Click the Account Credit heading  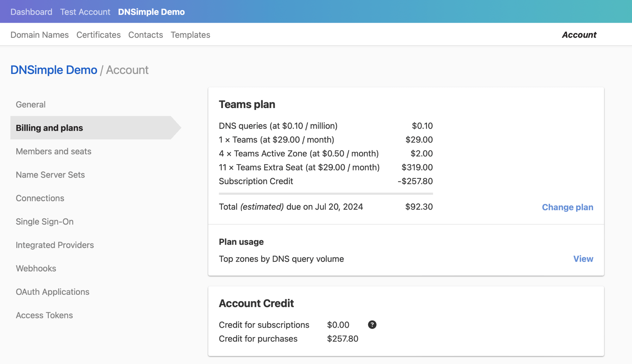[256, 303]
